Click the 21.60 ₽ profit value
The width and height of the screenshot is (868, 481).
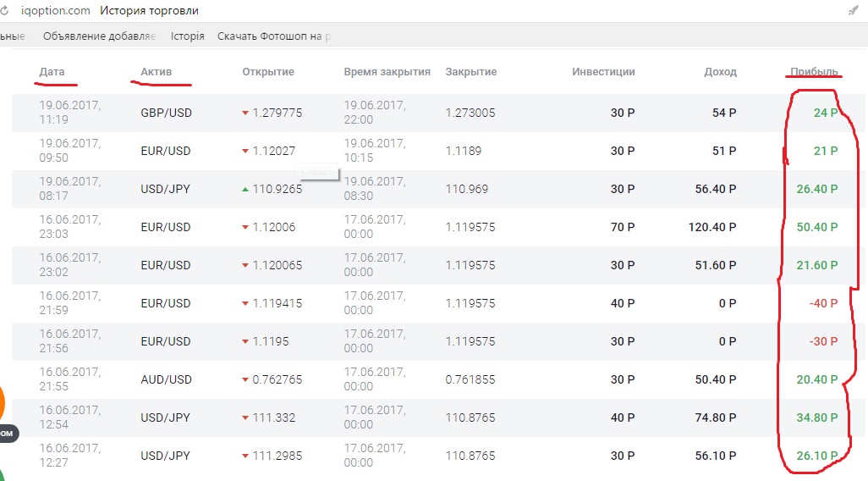[817, 265]
